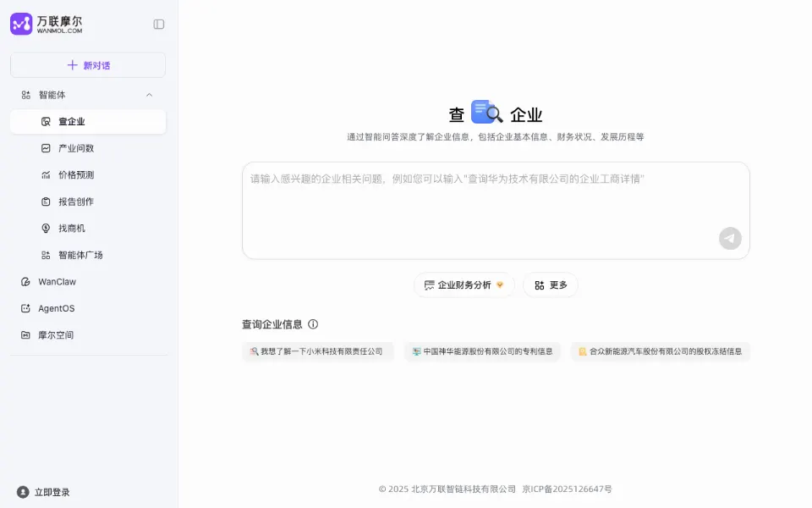Click the 万联摩尔 logo
The image size is (812, 508).
tap(46, 24)
